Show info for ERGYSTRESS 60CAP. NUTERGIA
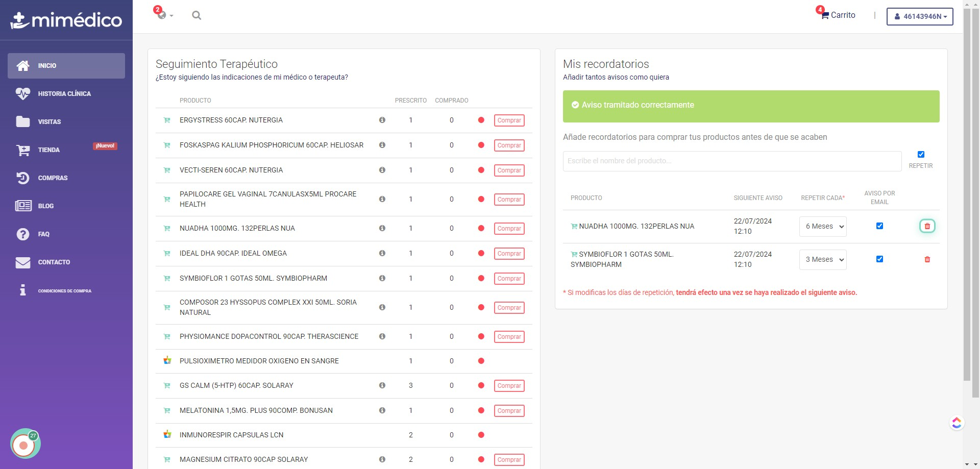The height and width of the screenshot is (469, 980). click(x=382, y=120)
